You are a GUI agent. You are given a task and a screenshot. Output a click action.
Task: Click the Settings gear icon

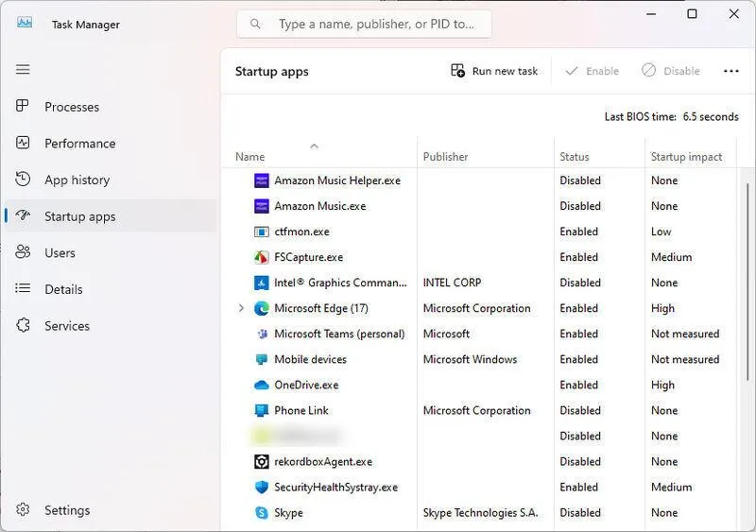coord(23,509)
